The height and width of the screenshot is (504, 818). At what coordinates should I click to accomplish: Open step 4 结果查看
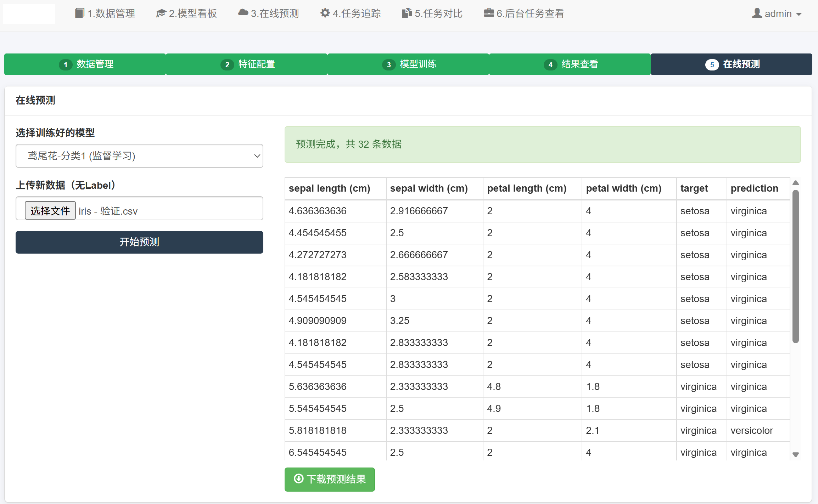(570, 64)
